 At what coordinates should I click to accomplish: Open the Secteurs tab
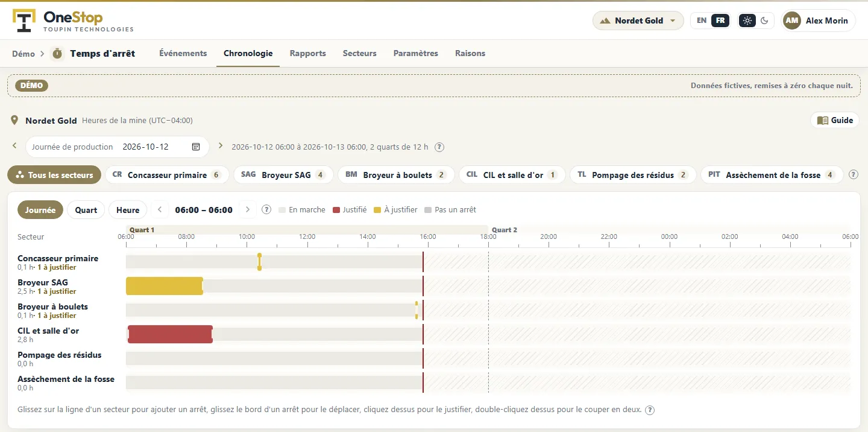click(360, 53)
